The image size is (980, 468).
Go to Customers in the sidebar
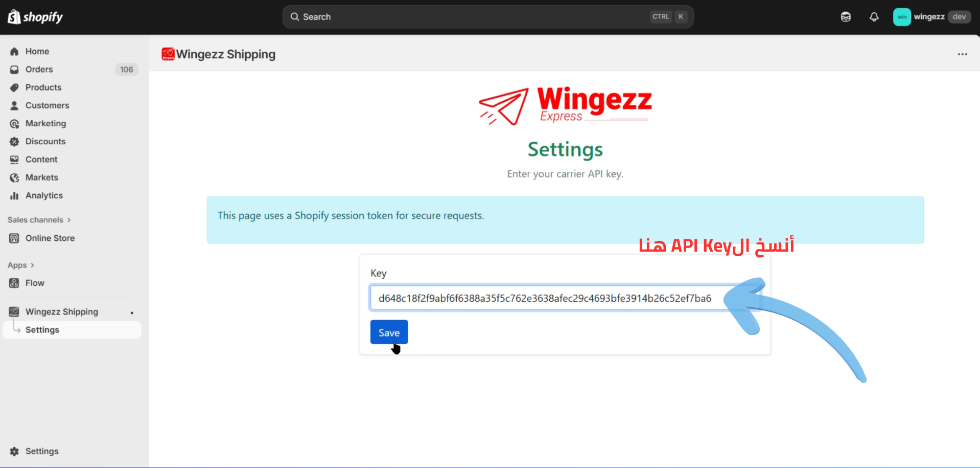(47, 105)
